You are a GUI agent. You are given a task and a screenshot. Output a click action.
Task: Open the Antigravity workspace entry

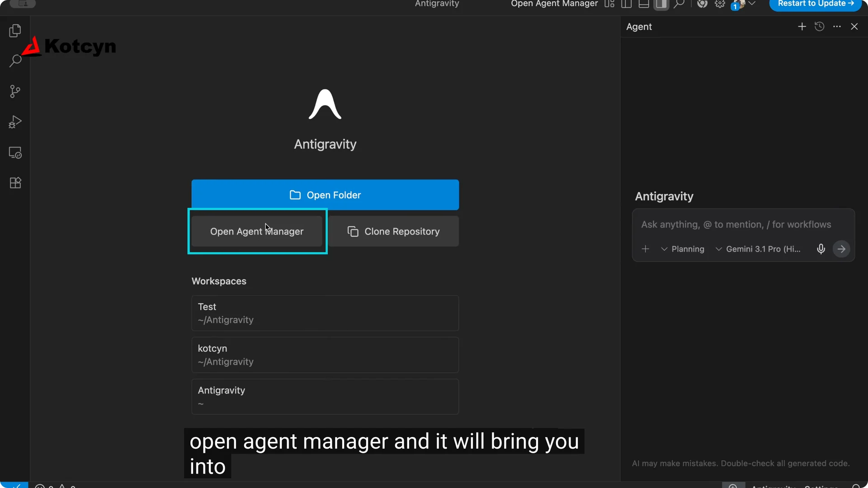(x=325, y=397)
